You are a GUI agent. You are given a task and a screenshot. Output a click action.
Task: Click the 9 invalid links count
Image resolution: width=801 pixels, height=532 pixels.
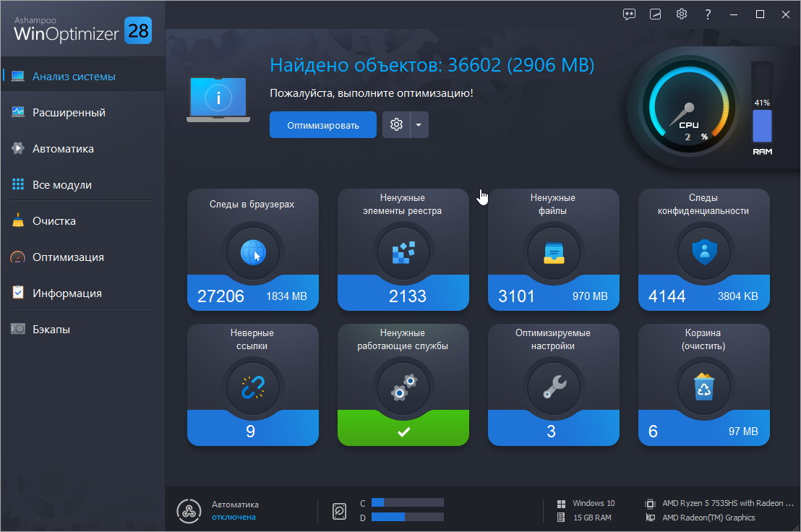[250, 432]
